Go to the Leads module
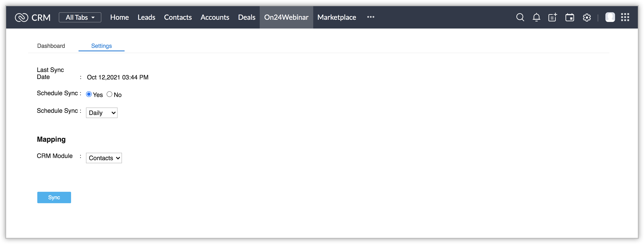Image resolution: width=644 pixels, height=244 pixels. [x=146, y=17]
